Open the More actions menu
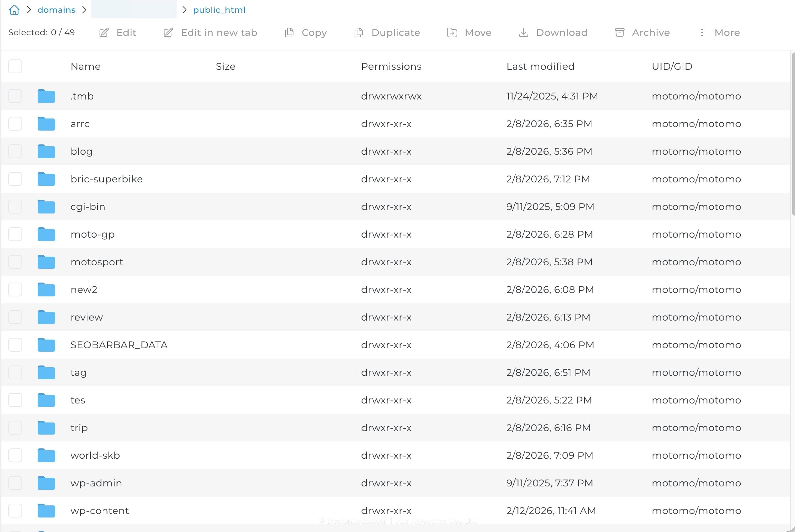 [x=720, y=32]
